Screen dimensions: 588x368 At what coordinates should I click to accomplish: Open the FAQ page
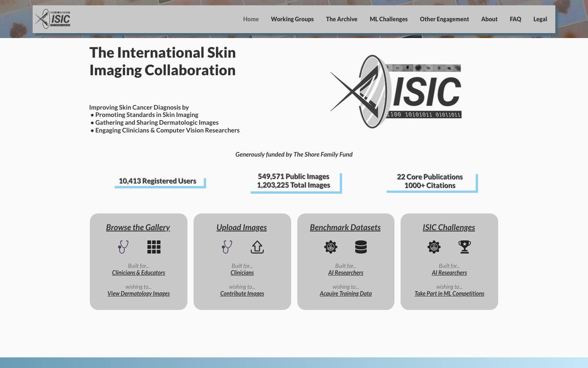[515, 19]
